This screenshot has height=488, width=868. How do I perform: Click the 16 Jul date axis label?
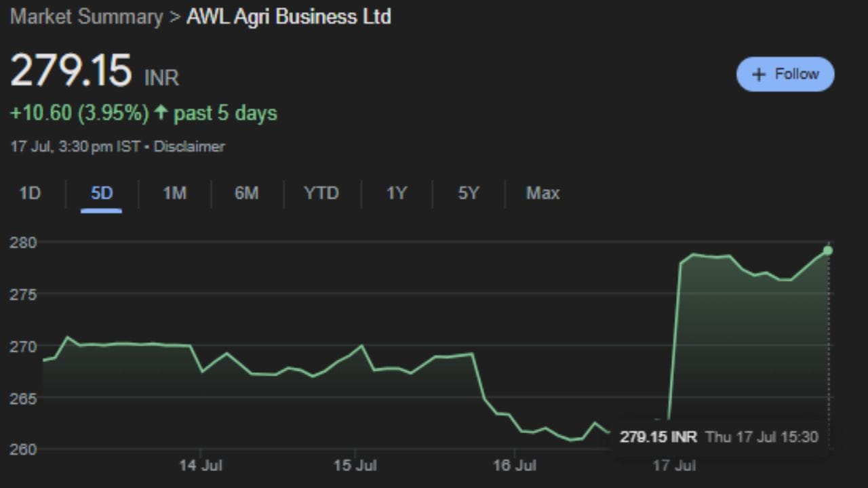coord(514,466)
